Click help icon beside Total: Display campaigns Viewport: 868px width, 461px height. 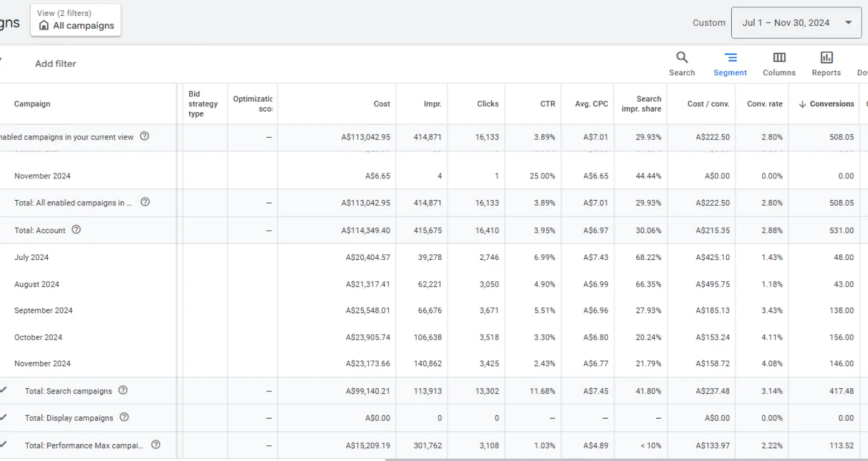(x=124, y=418)
